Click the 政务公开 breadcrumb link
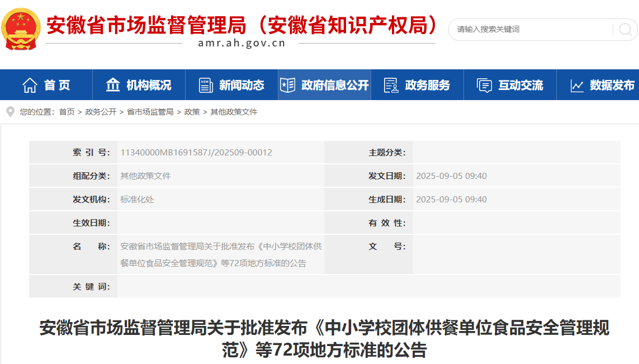 point(101,112)
